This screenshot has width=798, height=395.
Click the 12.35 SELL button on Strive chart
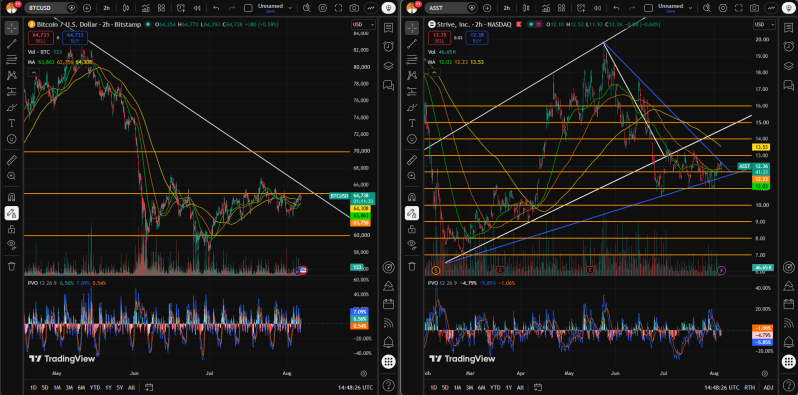tap(440, 37)
